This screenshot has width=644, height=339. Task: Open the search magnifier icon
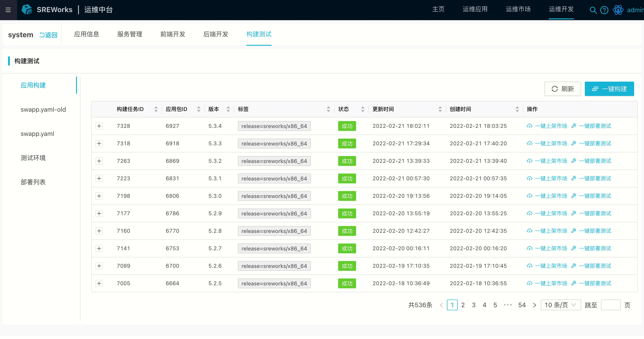[593, 10]
